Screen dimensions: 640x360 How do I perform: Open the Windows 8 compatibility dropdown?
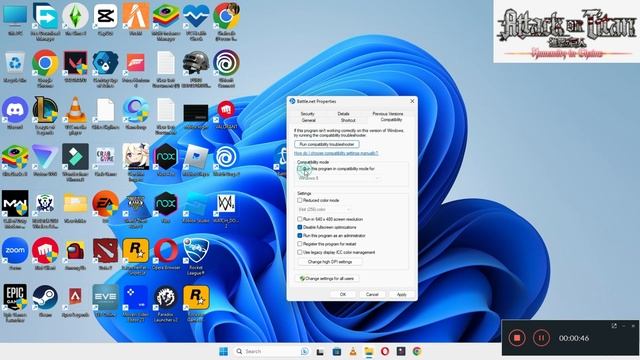coord(339,178)
